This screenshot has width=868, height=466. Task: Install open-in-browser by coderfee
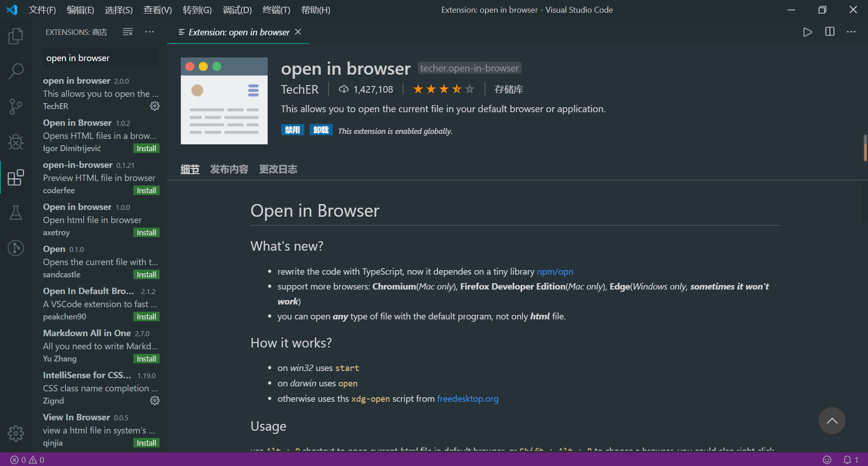click(146, 190)
